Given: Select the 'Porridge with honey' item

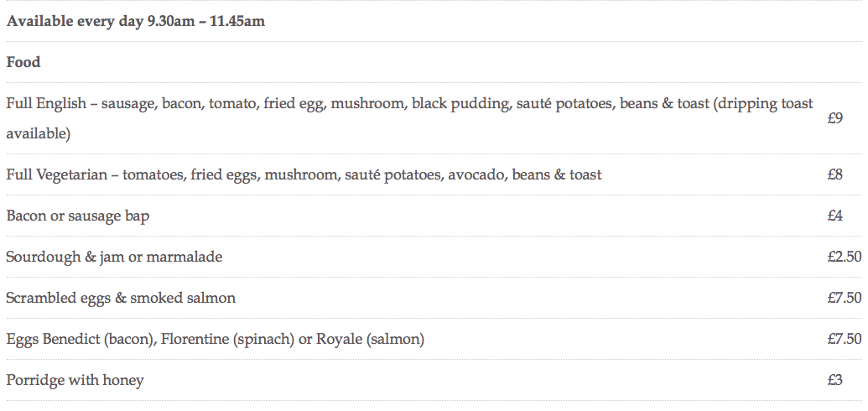Looking at the screenshot, I should pos(75,380).
